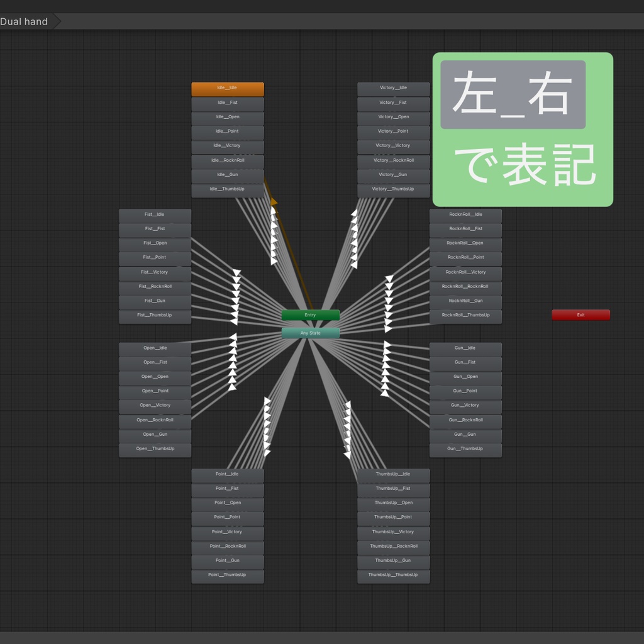This screenshot has width=644, height=644.
Task: Select the Gun__Gun state node
Action: coord(466,435)
